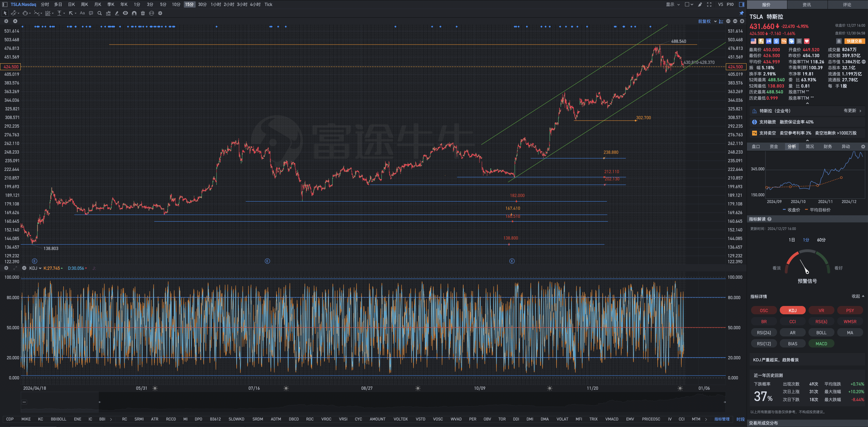The height and width of the screenshot is (427, 868).
Task: Toggle the left sidebar panel icon
Action: [5, 4]
